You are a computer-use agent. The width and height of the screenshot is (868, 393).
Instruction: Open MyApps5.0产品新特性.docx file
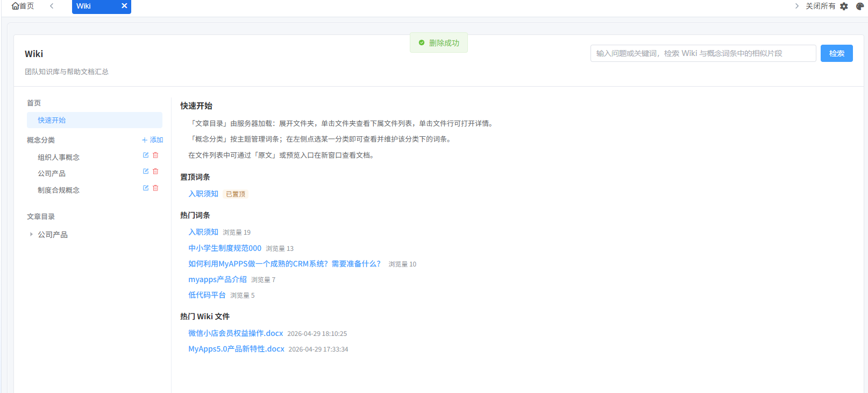click(236, 349)
